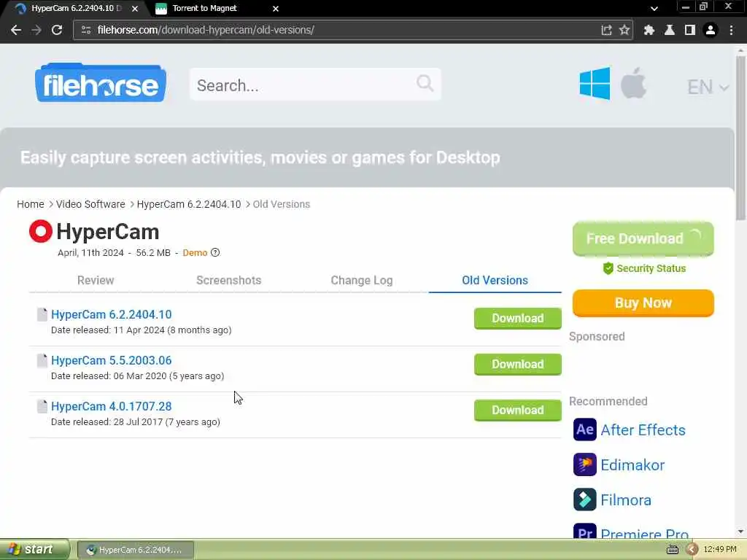
Task: Click the share page icon in address bar
Action: point(606,30)
